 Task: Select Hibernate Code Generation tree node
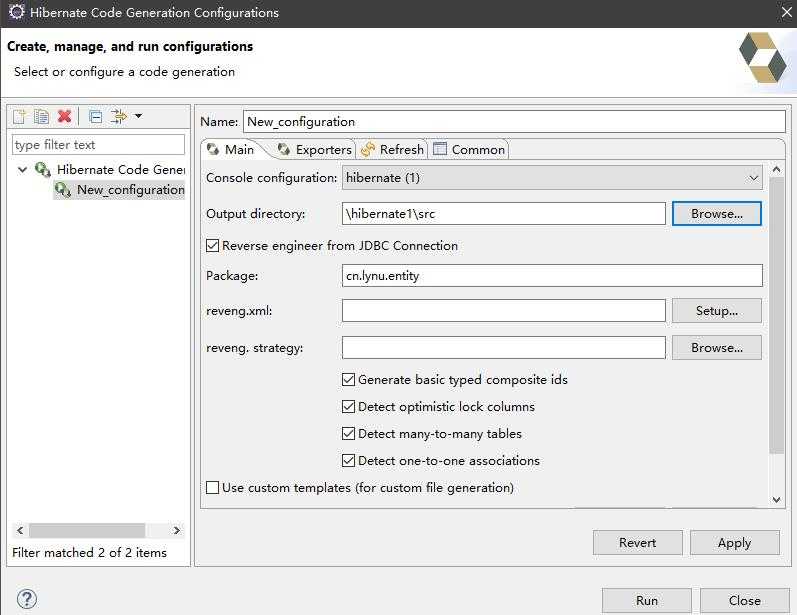pos(121,169)
